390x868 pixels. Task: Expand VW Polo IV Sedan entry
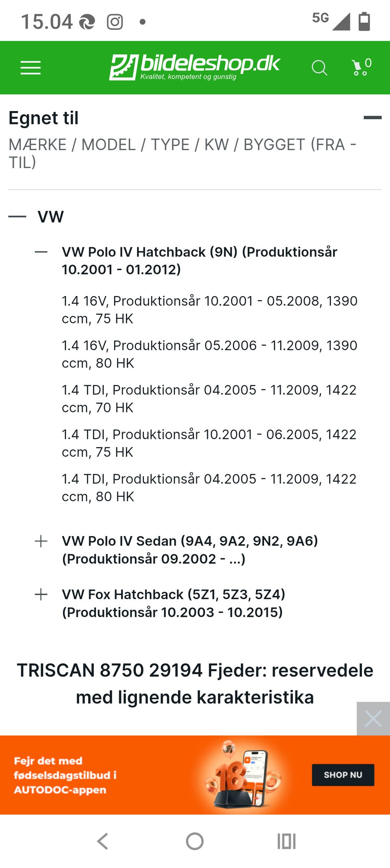tap(41, 541)
